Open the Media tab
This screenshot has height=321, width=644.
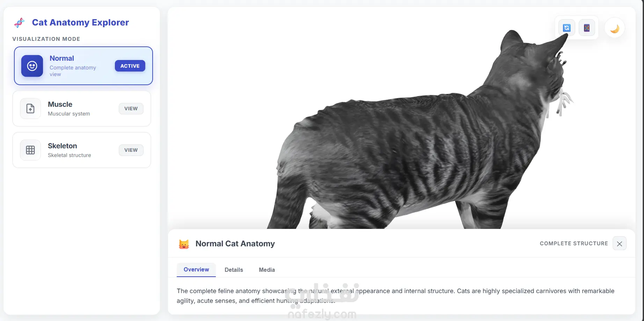click(x=267, y=270)
